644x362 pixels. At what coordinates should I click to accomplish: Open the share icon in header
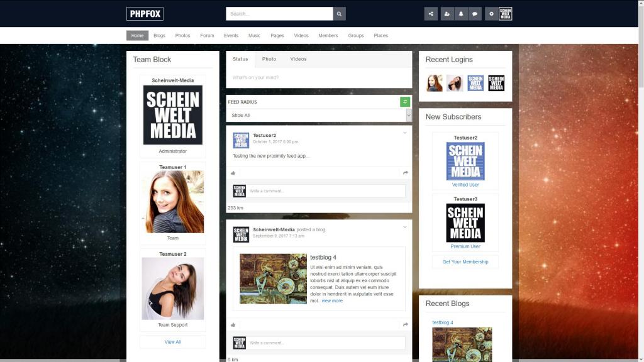(431, 14)
